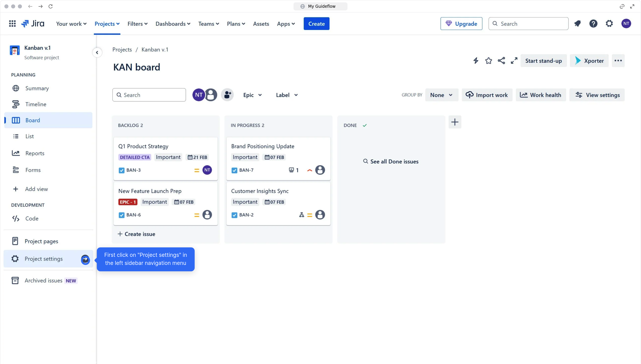Open the Apps menu
641x364 pixels.
(x=286, y=23)
